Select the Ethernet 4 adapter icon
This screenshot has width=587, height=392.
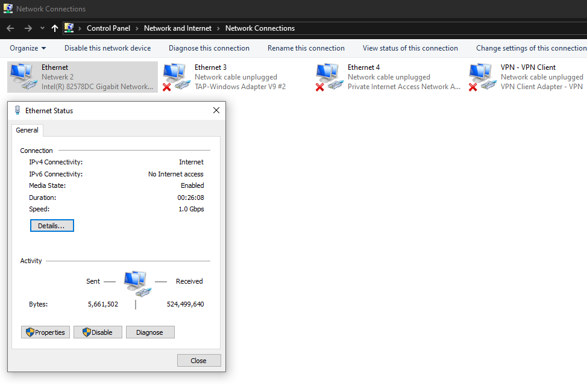click(x=328, y=76)
